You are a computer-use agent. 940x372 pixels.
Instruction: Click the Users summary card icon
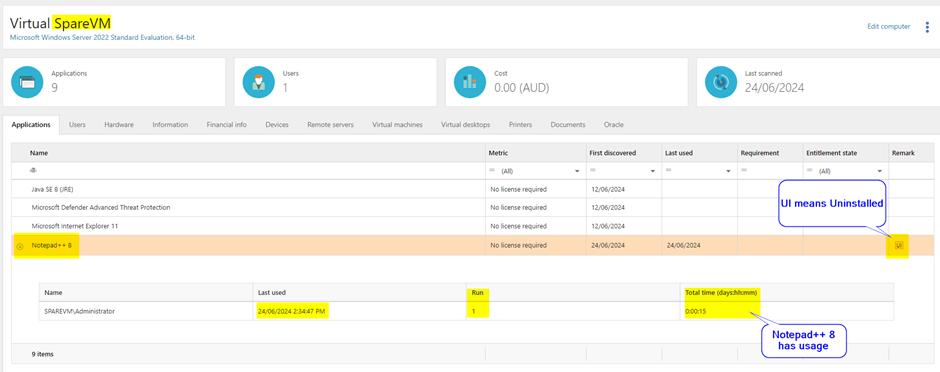click(258, 82)
